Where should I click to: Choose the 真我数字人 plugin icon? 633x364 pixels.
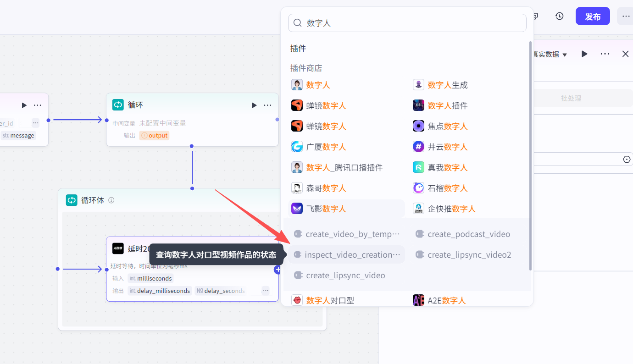(418, 167)
